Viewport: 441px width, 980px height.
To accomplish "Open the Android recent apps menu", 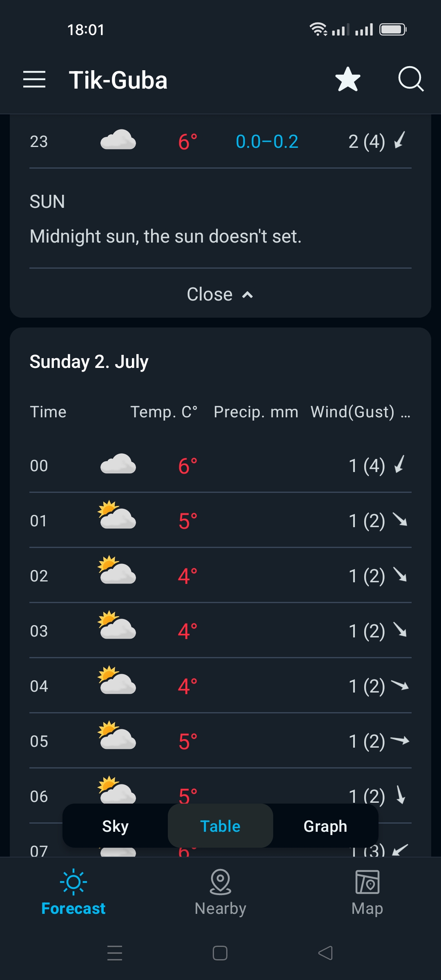I will pyautogui.click(x=115, y=953).
